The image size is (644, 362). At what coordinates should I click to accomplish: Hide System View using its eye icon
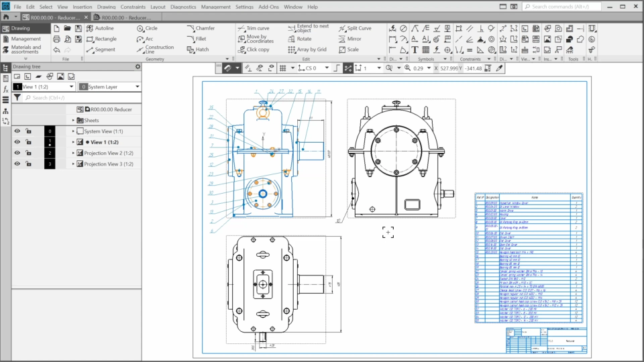click(x=17, y=131)
